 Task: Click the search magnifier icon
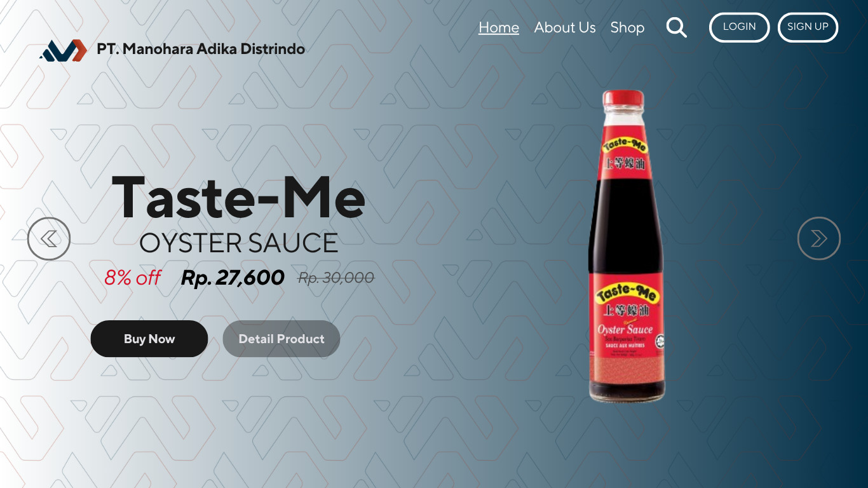click(676, 27)
